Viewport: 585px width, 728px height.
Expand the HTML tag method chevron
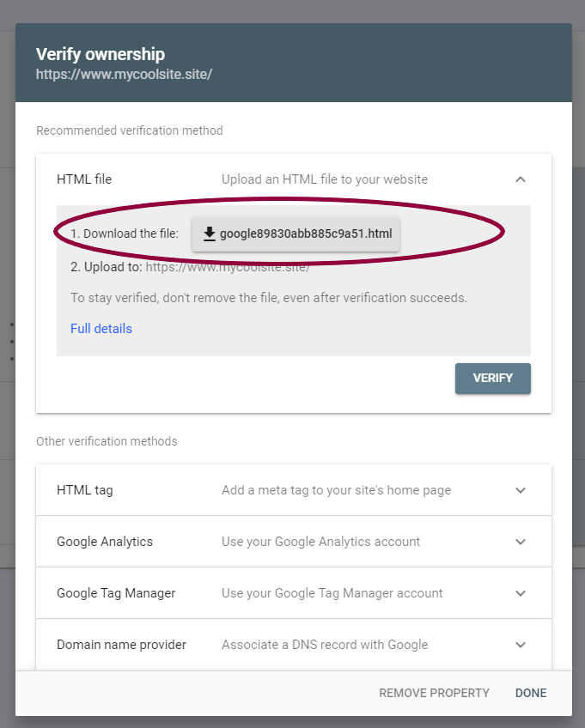(521, 490)
